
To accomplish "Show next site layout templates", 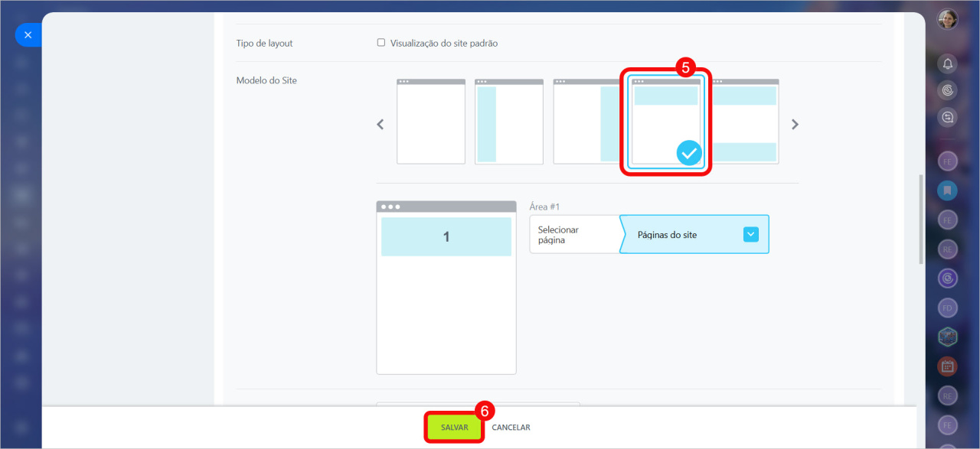I will [x=795, y=124].
